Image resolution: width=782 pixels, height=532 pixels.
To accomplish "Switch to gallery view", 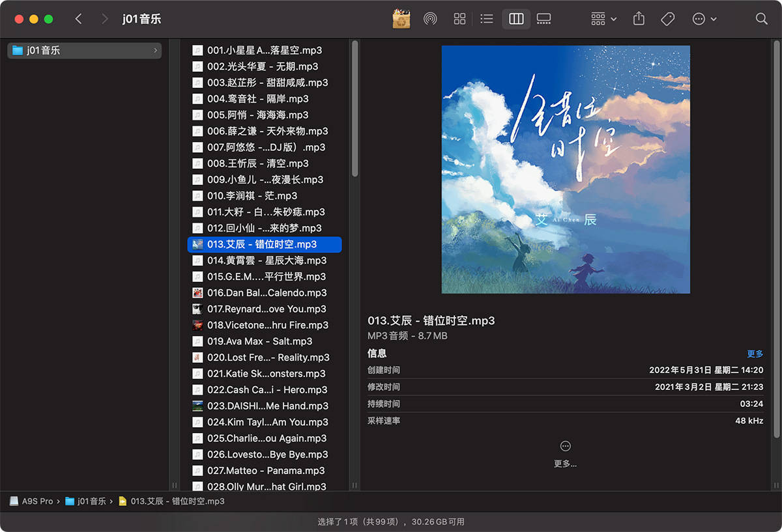I will [x=543, y=19].
